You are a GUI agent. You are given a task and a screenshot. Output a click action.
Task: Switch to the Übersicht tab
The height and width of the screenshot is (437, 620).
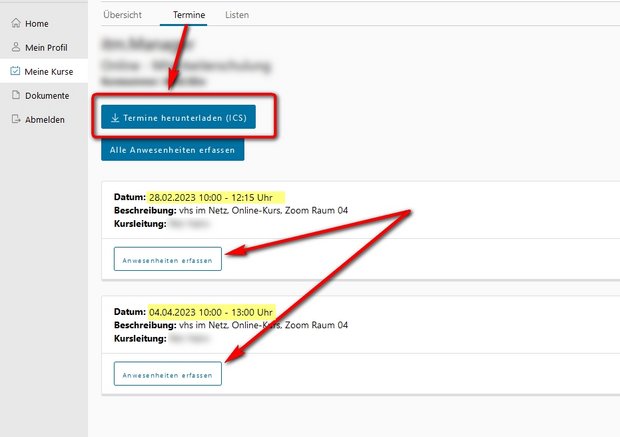tap(122, 15)
